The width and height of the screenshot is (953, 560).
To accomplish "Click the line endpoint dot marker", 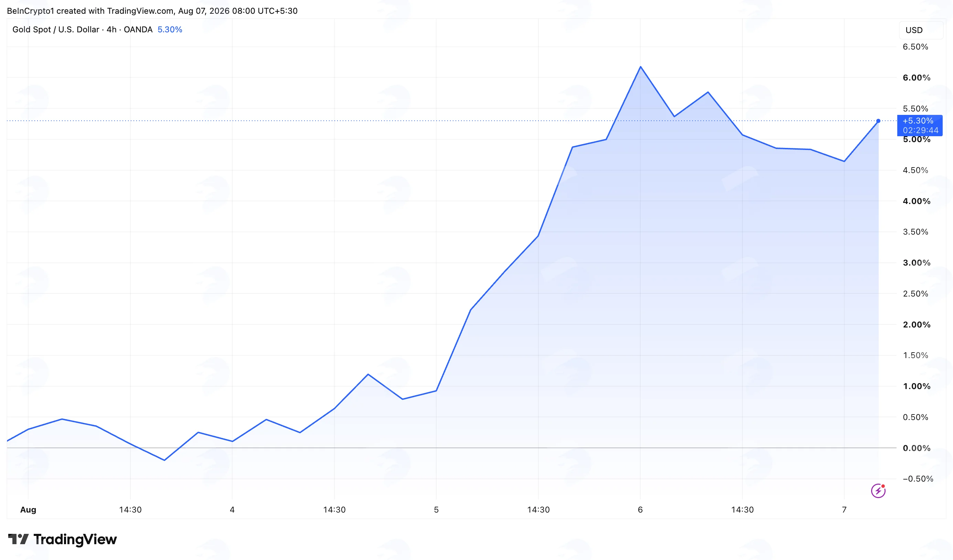I will click(878, 121).
